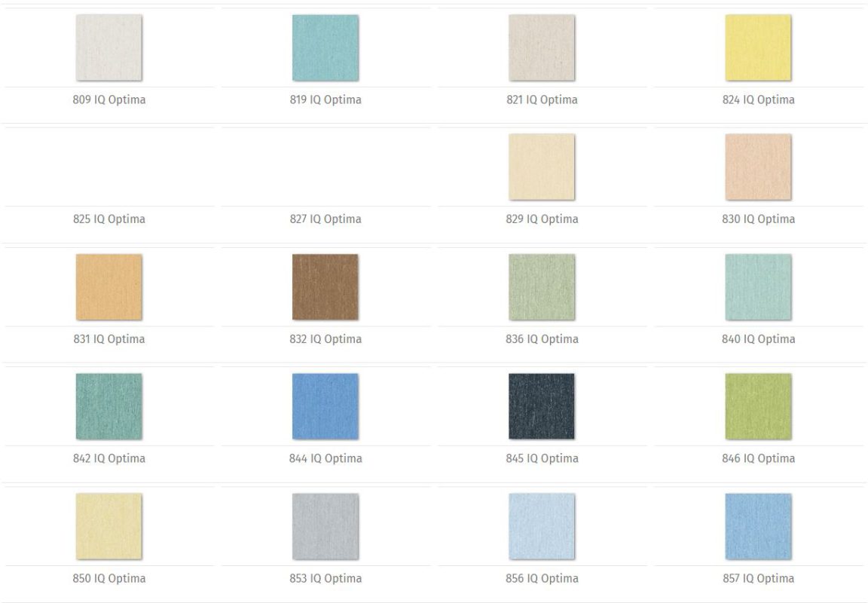
Task: Choose the orange 831 IQ Optima swatch
Action: click(x=108, y=286)
